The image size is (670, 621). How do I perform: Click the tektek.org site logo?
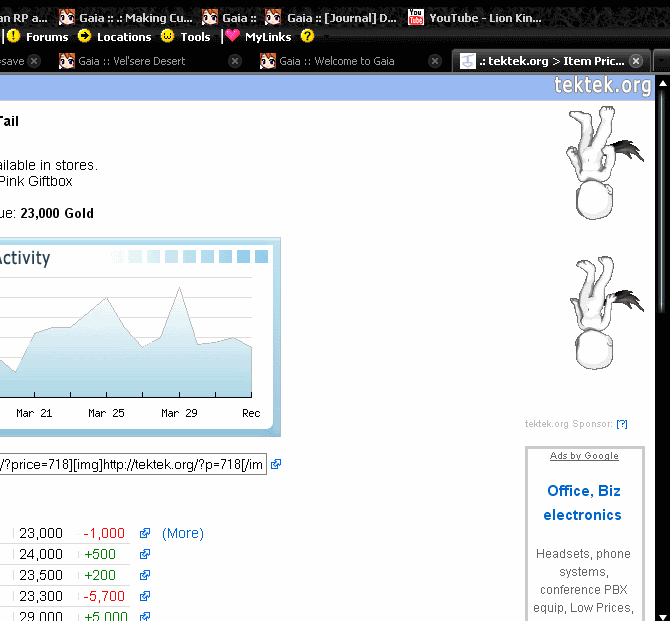(602, 85)
